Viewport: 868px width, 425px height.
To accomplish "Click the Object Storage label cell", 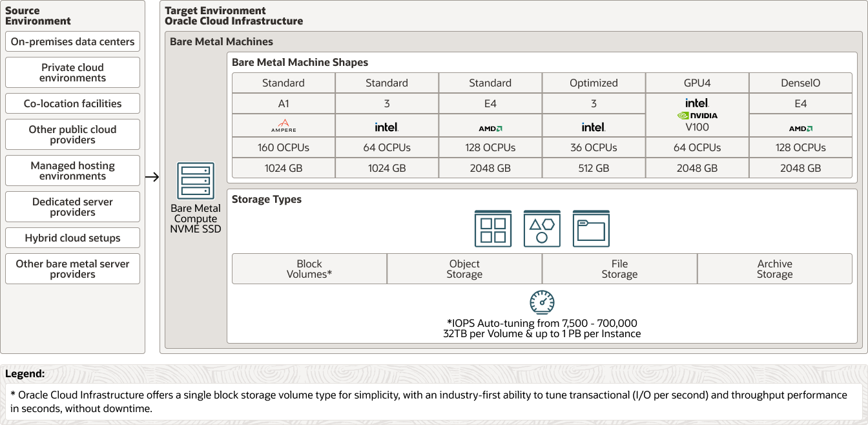I will coord(464,269).
